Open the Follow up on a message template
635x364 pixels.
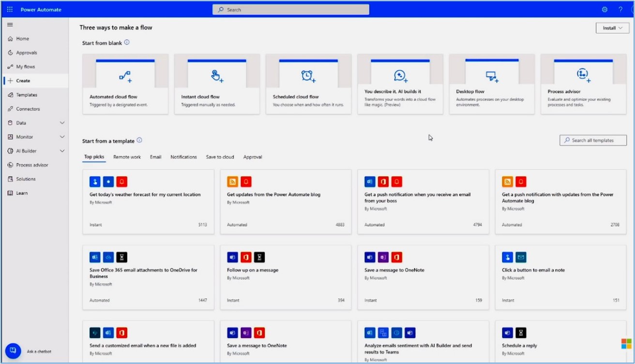tap(286, 277)
